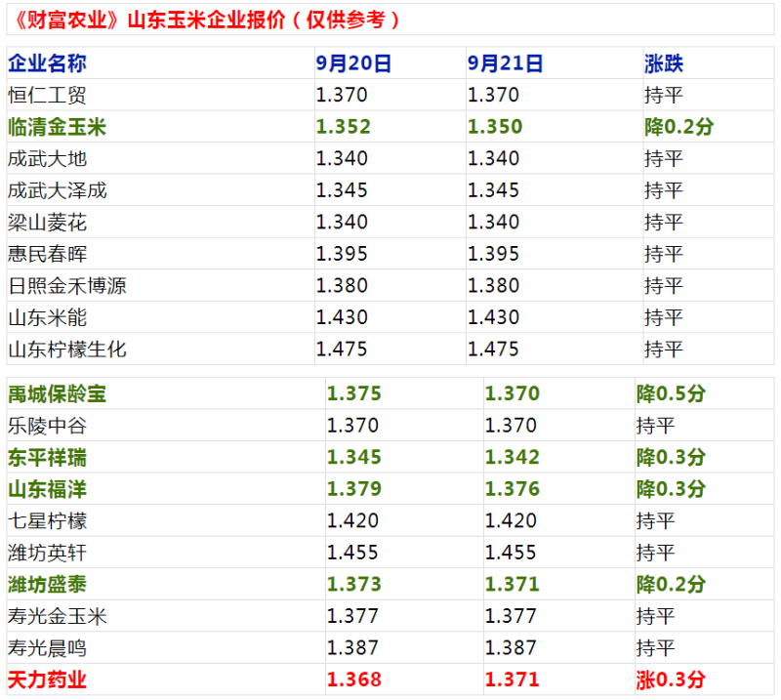
Task: Click the 涨0.3分 change cell
Action: pyautogui.click(x=671, y=679)
